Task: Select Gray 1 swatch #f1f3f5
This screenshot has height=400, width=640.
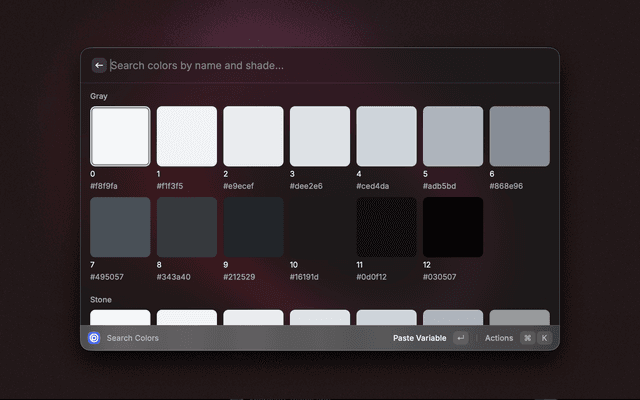Action: pos(187,136)
